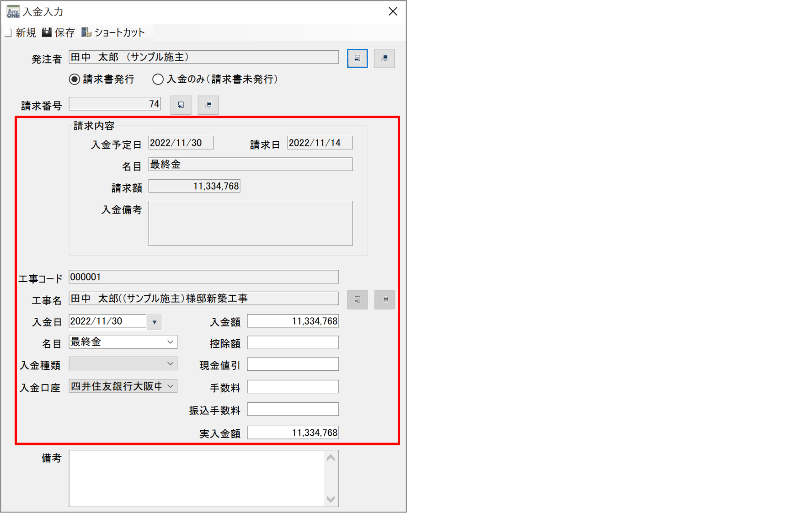Save the record with 保存 toolbar button
Viewport: 812px width, 513px height.
click(59, 32)
